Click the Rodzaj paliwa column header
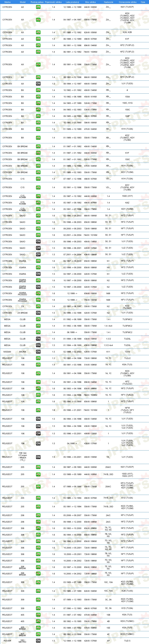Viewport: 149px width, 644px height. [x=37, y=2]
